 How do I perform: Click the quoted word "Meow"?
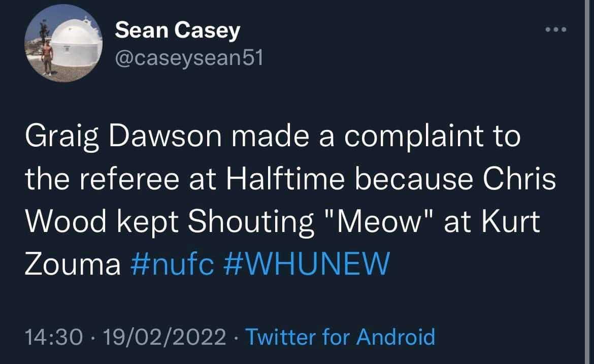(x=378, y=222)
